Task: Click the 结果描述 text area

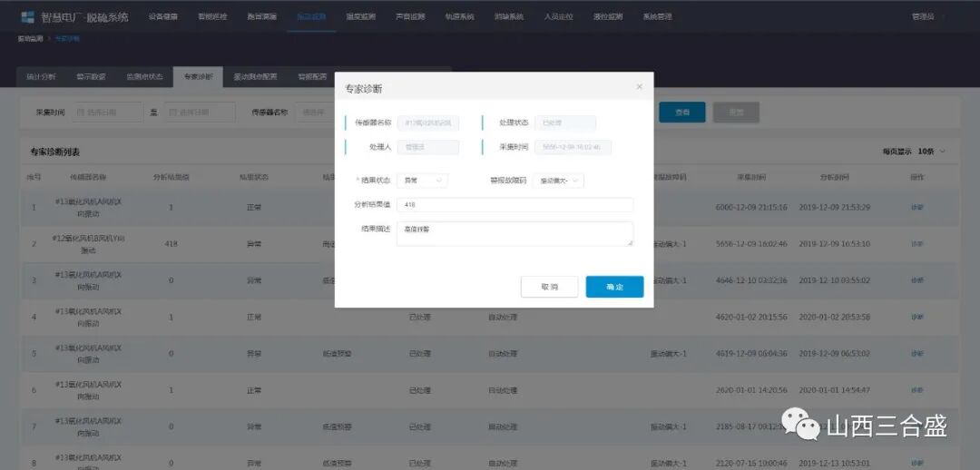Action: click(515, 234)
